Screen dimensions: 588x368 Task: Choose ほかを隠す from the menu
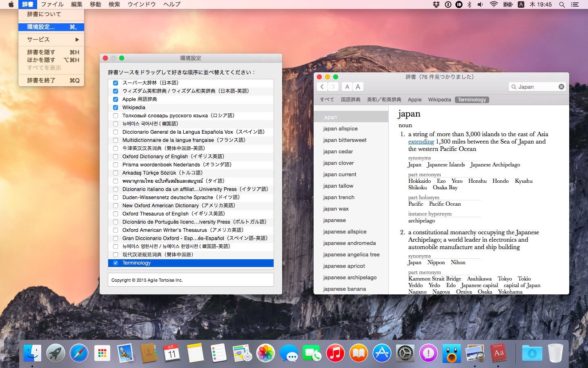tap(51, 60)
